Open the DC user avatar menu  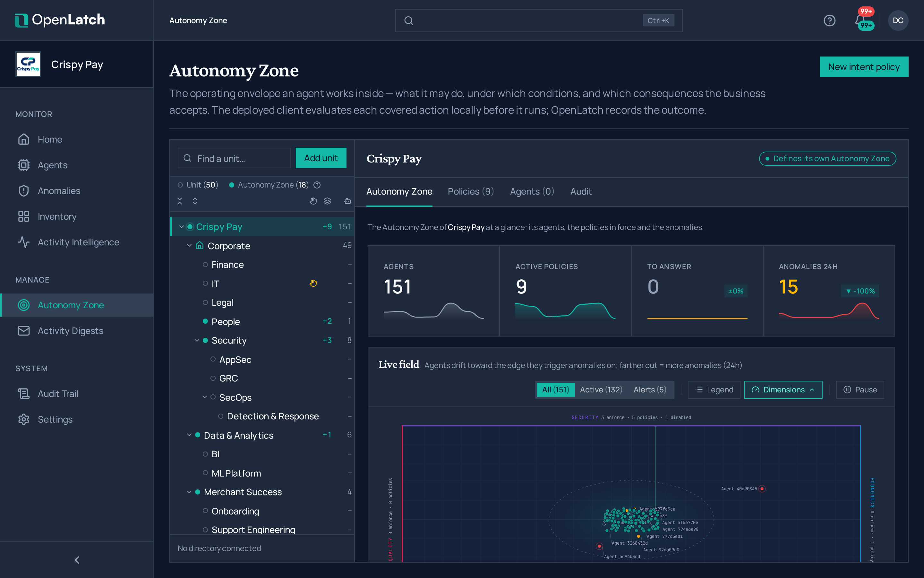[x=898, y=20]
